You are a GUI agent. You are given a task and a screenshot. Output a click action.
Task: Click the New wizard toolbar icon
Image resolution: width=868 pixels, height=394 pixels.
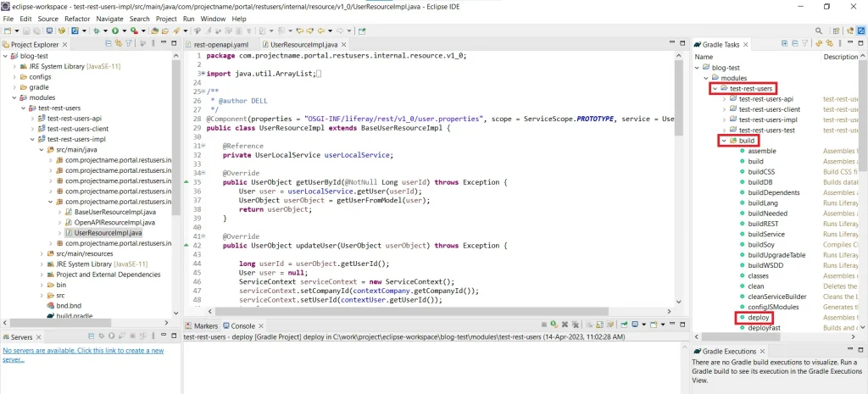coord(8,31)
